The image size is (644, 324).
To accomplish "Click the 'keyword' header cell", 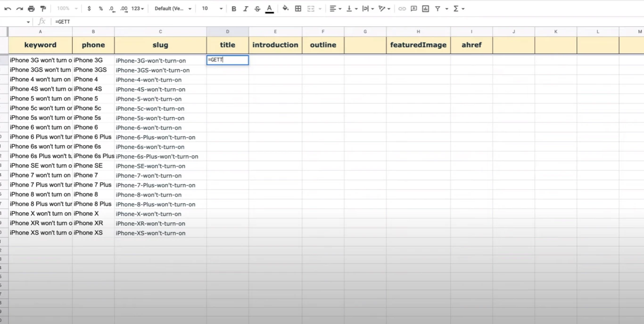I will pyautogui.click(x=40, y=45).
